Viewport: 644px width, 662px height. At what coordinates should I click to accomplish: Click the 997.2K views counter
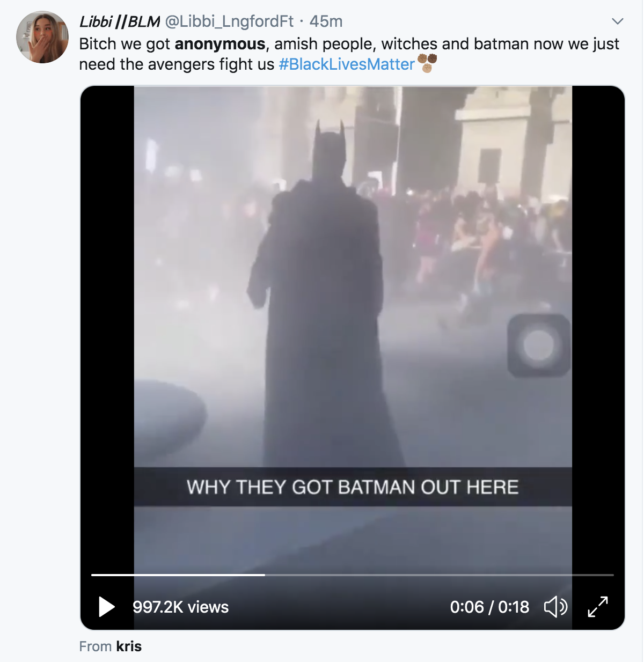coord(180,607)
